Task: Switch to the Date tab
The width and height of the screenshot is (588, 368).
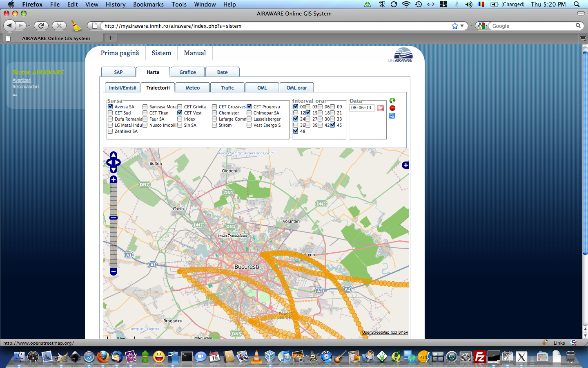Action: (223, 72)
